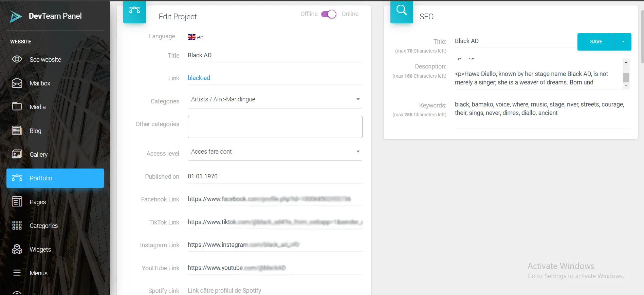Click the DevTeam Panel logo icon

(x=16, y=16)
